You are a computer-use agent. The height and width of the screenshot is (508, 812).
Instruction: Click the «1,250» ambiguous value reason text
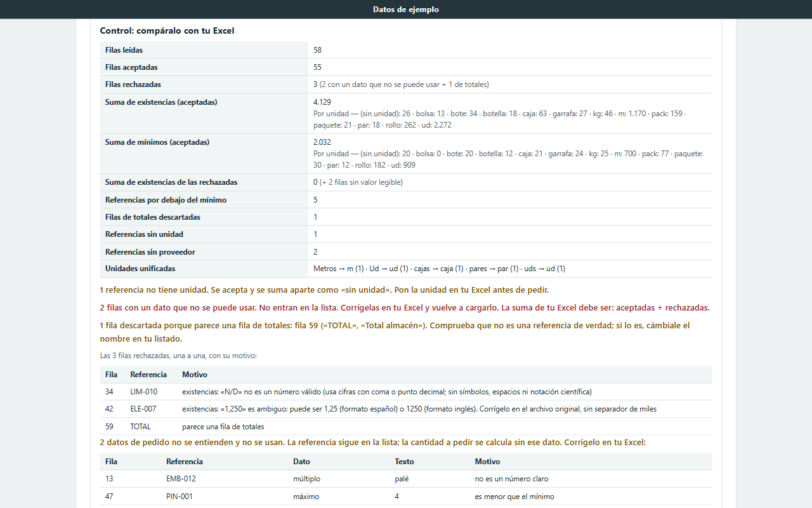pos(419,409)
